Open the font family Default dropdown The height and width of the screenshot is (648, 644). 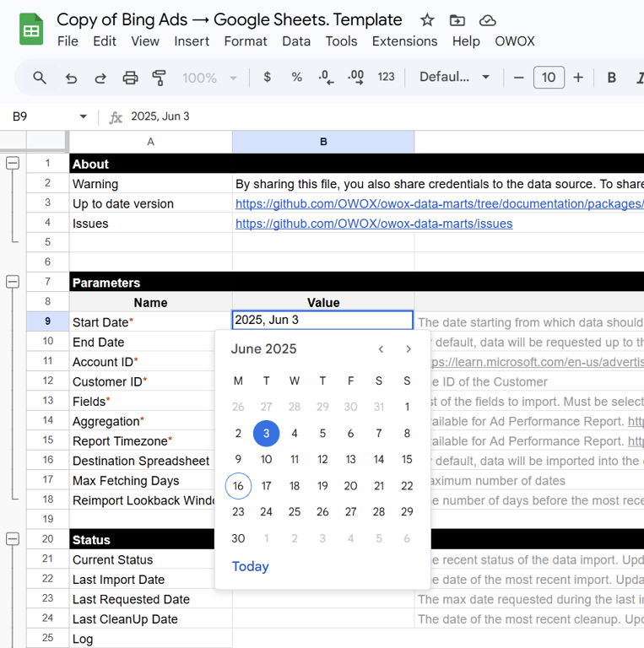pos(454,77)
